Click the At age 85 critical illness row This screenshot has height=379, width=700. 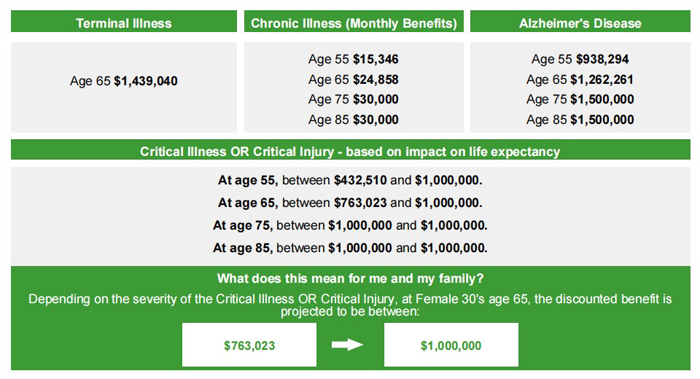[350, 248]
